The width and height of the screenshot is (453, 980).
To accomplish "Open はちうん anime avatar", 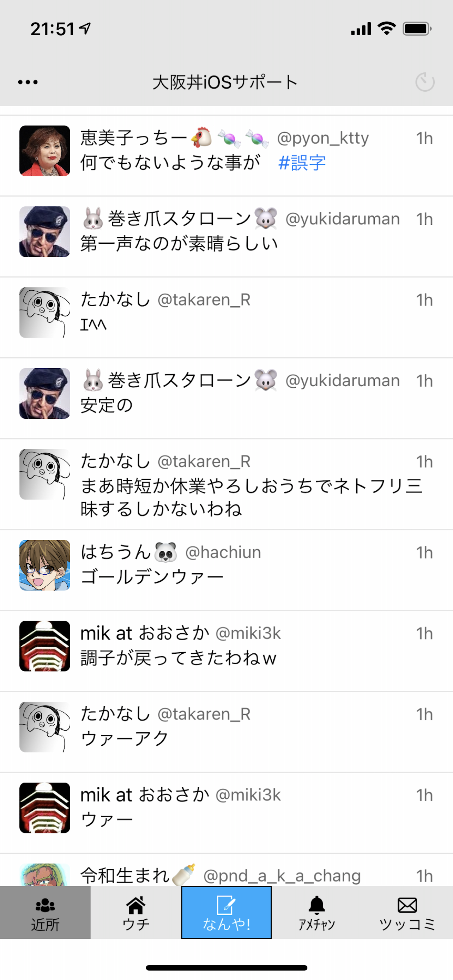I will [44, 565].
